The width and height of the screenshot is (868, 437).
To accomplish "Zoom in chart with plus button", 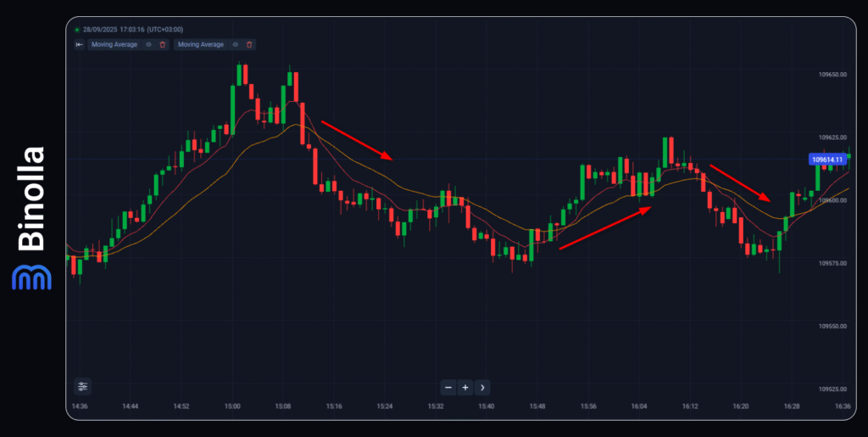I will (465, 388).
